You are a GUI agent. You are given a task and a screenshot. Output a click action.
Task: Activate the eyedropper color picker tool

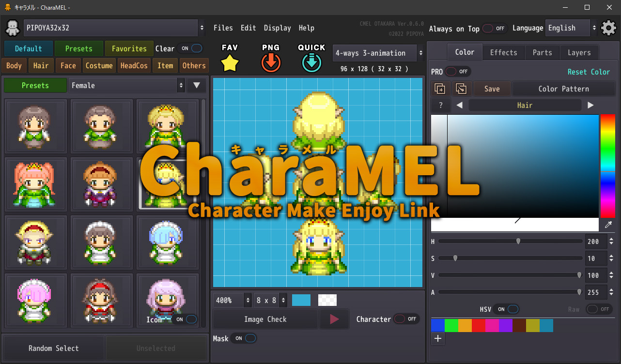(x=608, y=225)
